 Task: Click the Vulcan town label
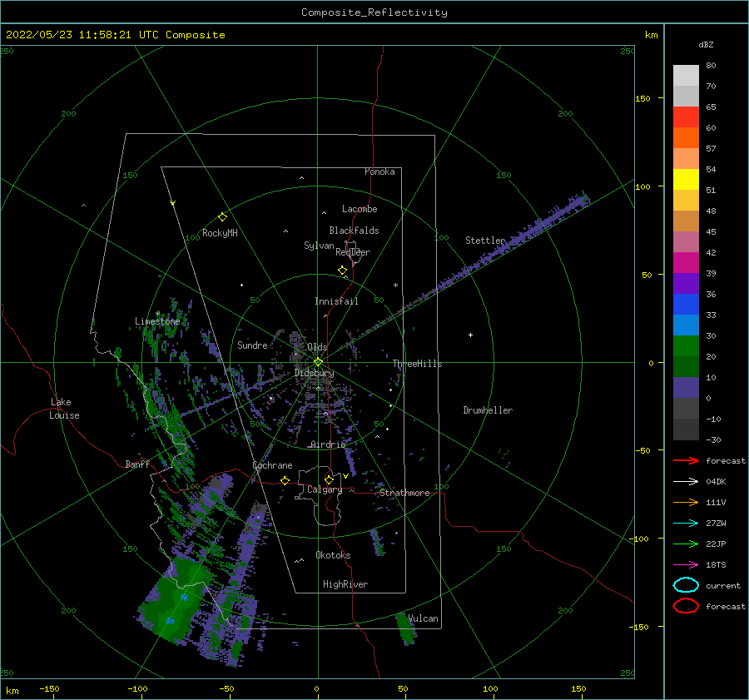coord(423,618)
